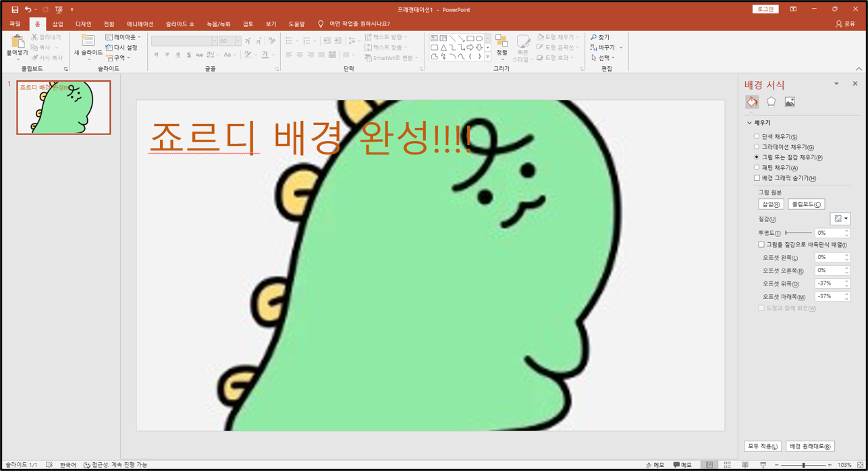Screen dimensions: 868x471
Task: Click the zoom slider in the status bar
Action: tap(803, 465)
